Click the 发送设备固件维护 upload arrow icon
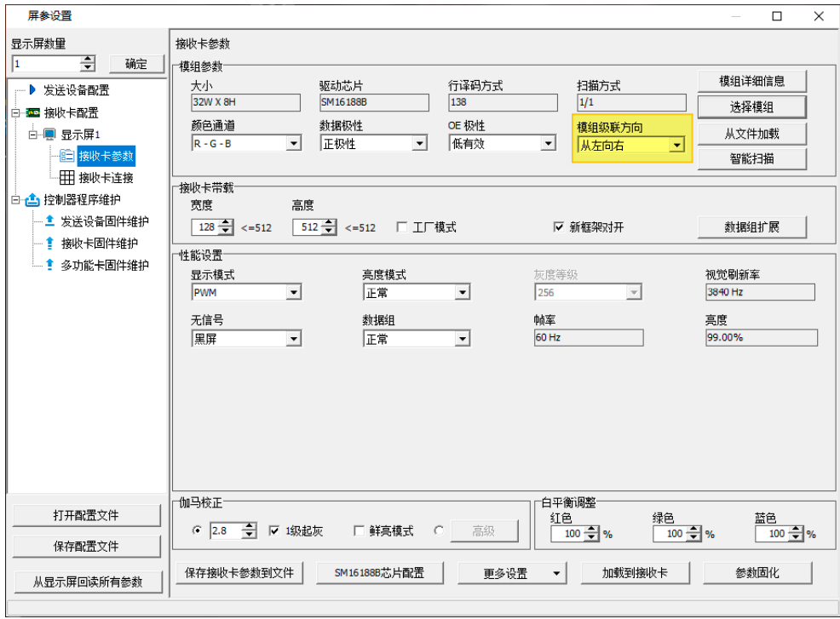840x619 pixels. (49, 219)
